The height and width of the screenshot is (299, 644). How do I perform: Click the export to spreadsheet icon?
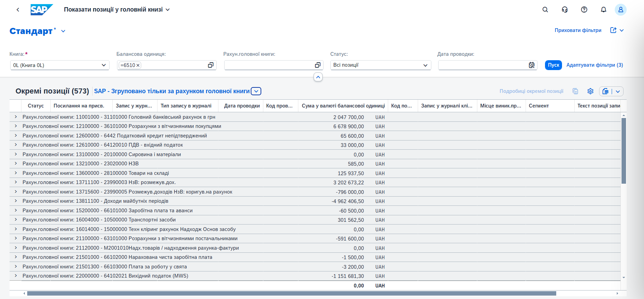[606, 91]
